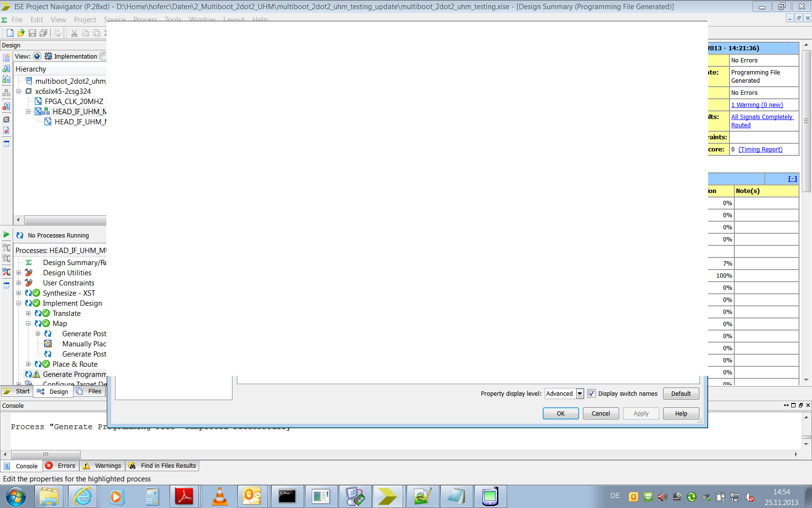
Task: Open the 'All Signals Completely Routed' link
Action: (762, 121)
